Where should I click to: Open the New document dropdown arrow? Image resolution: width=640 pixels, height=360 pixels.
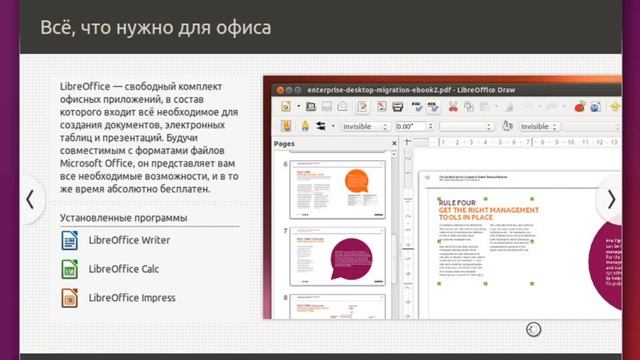coord(298,107)
